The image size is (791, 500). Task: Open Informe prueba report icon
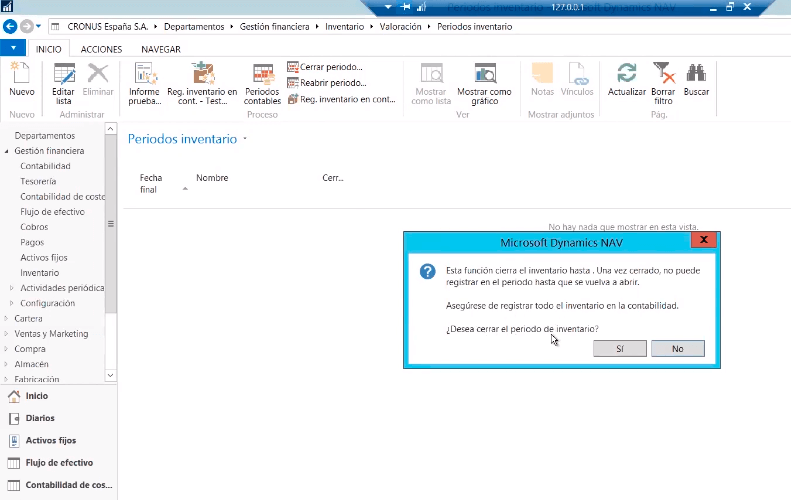tap(144, 74)
